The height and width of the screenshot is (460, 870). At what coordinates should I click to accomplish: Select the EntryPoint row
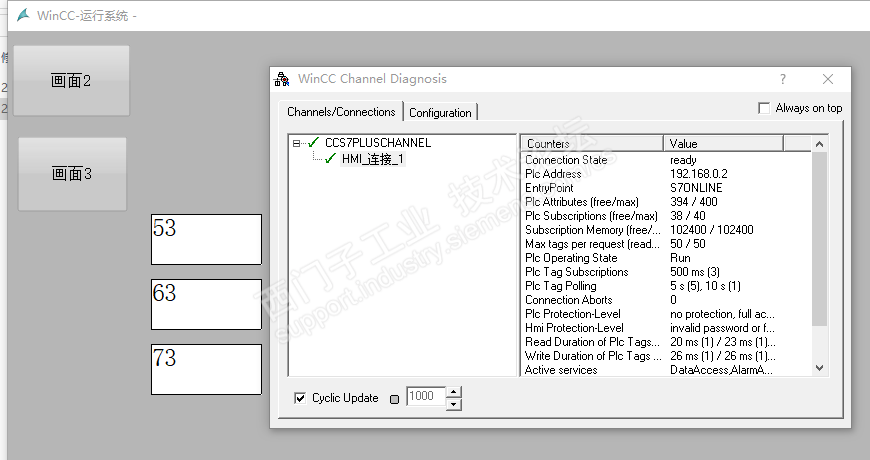pos(666,188)
